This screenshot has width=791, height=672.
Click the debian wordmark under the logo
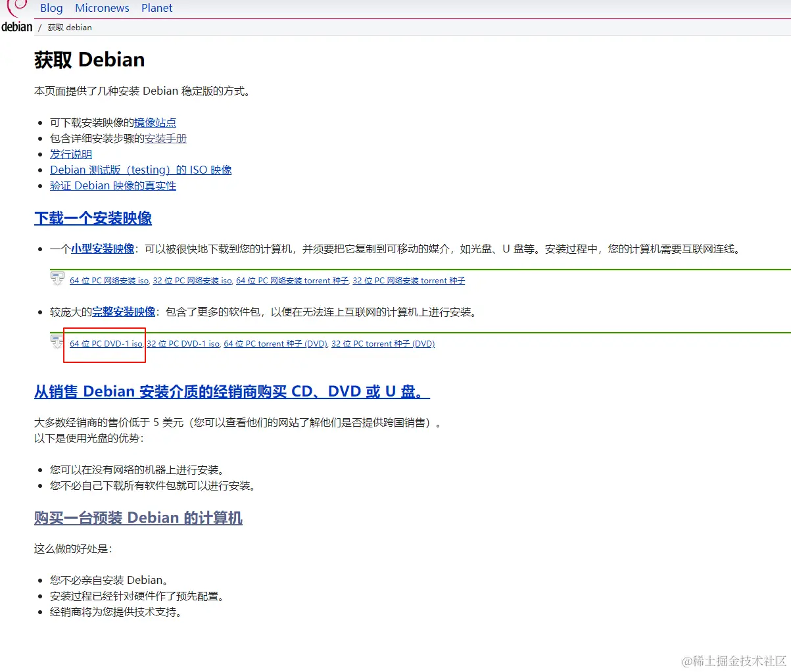click(16, 27)
